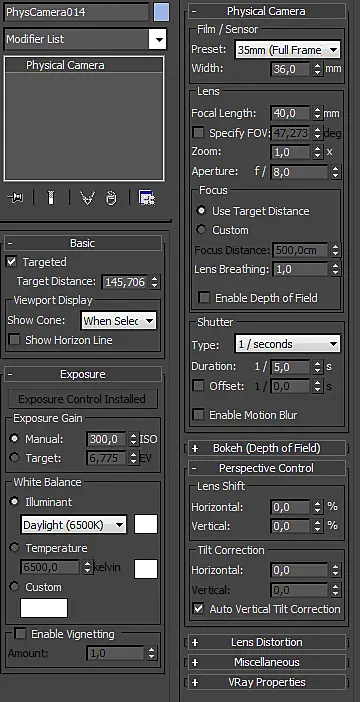Click the shutter Duration spinner
The image size is (360, 702).
coord(317,367)
